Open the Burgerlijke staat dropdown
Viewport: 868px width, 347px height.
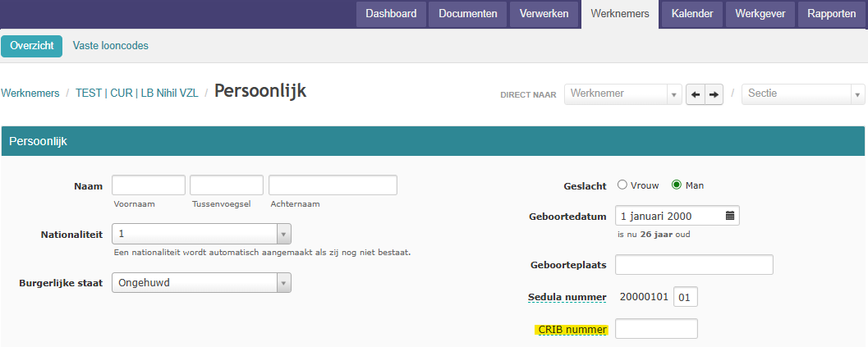coord(201,282)
